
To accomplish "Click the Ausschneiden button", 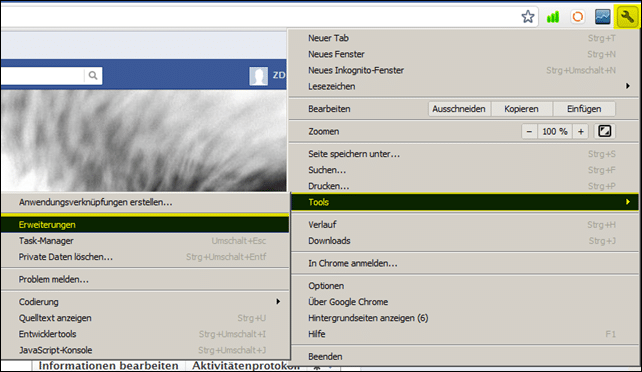I will (x=459, y=109).
